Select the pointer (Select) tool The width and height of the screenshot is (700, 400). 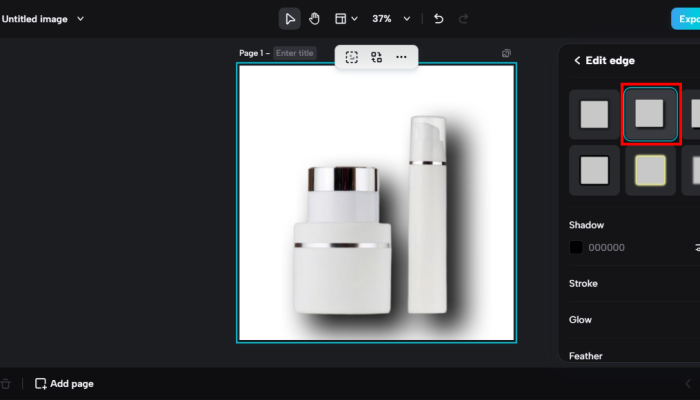(x=289, y=19)
